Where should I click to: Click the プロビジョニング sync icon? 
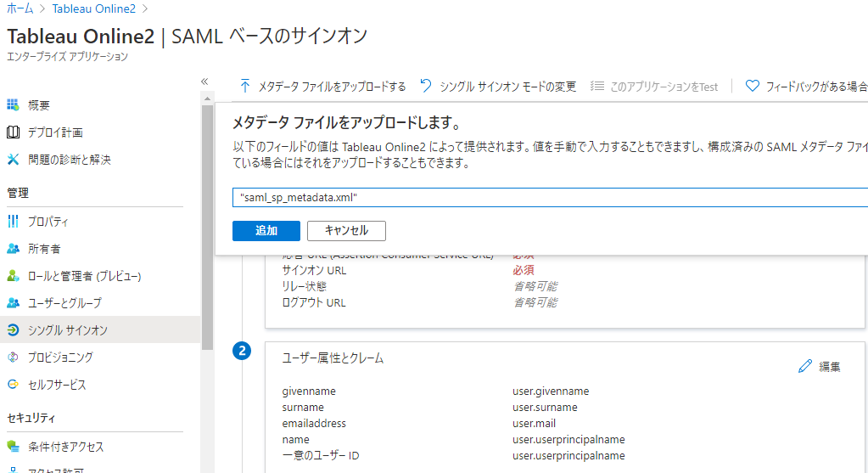pyautogui.click(x=13, y=358)
